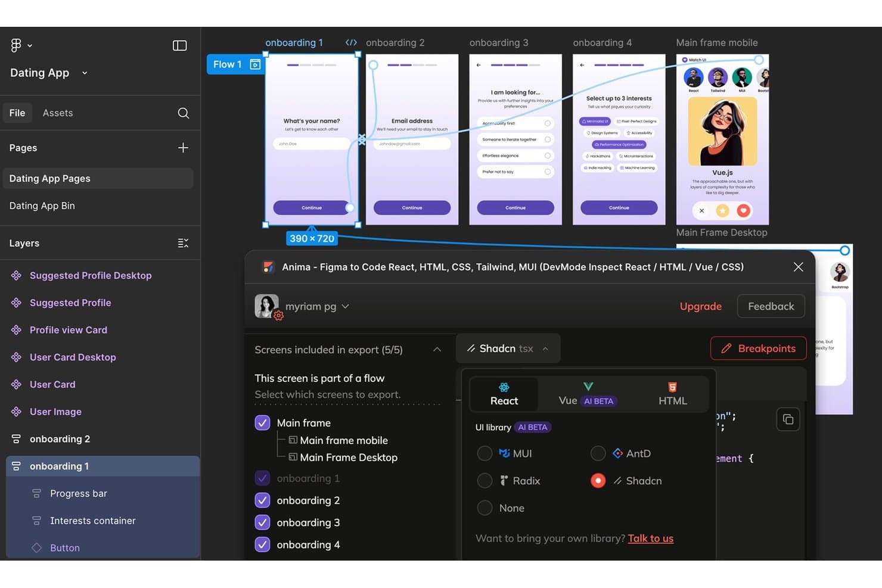
Task: Collapse all layers icon in Layers header
Action: click(x=183, y=243)
